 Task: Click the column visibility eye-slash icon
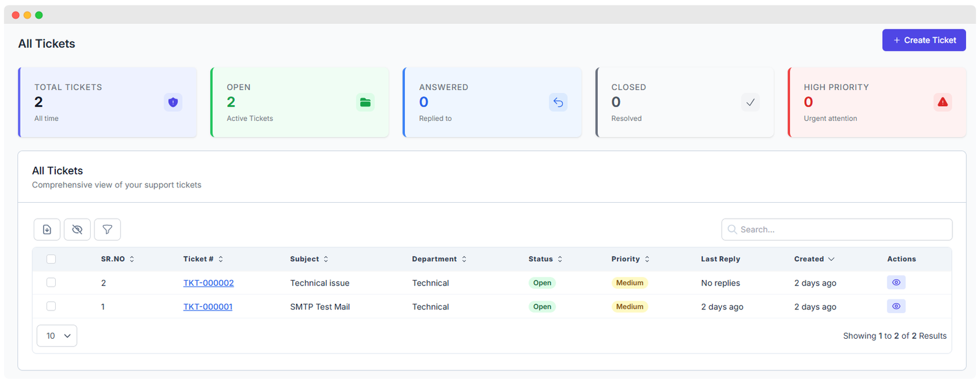[x=77, y=230]
